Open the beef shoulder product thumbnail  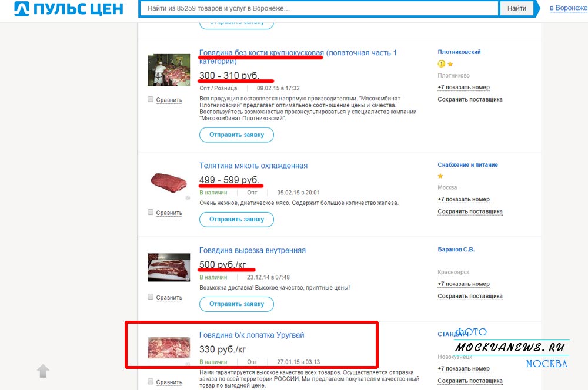169,70
